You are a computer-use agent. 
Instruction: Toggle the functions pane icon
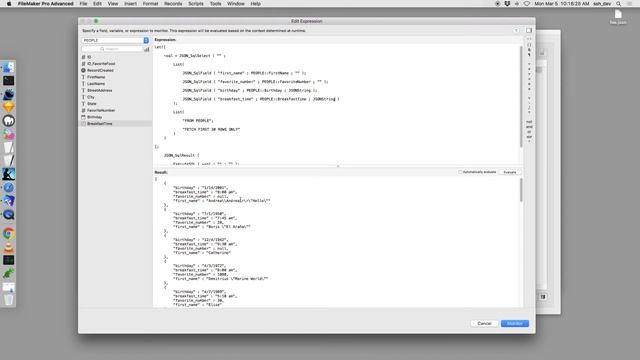(529, 31)
